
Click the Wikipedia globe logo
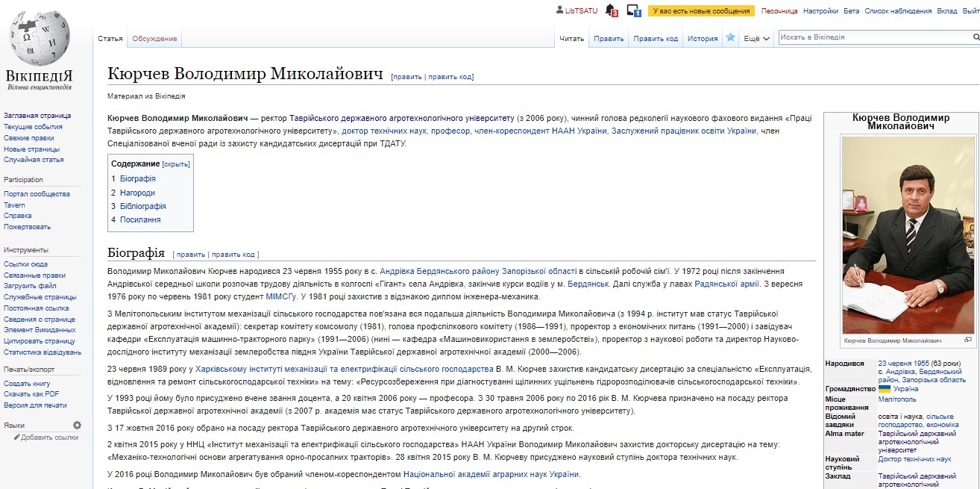pos(40,42)
